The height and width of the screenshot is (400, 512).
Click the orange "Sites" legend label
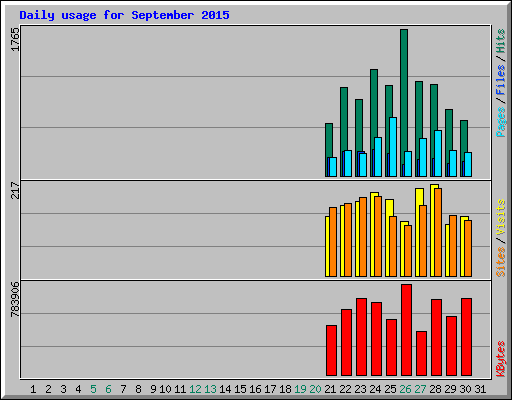(x=500, y=262)
